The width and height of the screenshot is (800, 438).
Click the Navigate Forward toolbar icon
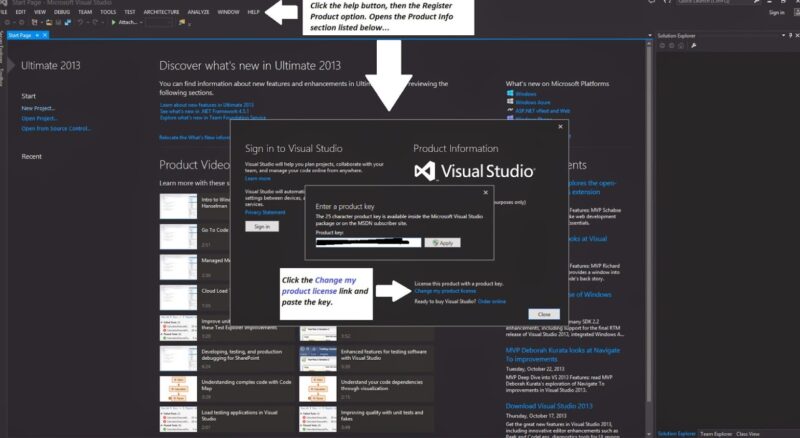coord(21,22)
